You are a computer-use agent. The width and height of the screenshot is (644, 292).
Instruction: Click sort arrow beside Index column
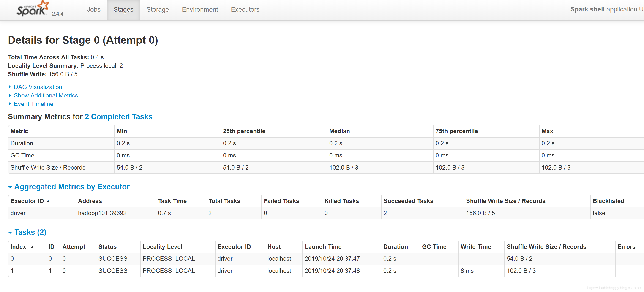tap(32, 247)
